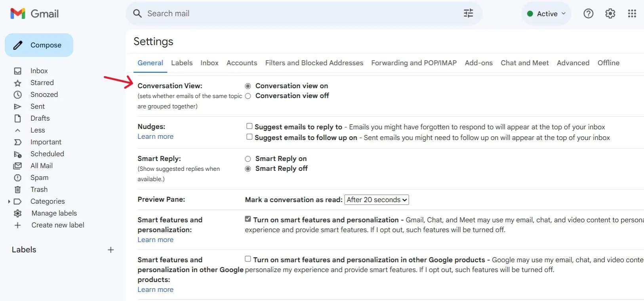This screenshot has height=301, width=644.
Task: Open search options filter icon
Action: 468,13
